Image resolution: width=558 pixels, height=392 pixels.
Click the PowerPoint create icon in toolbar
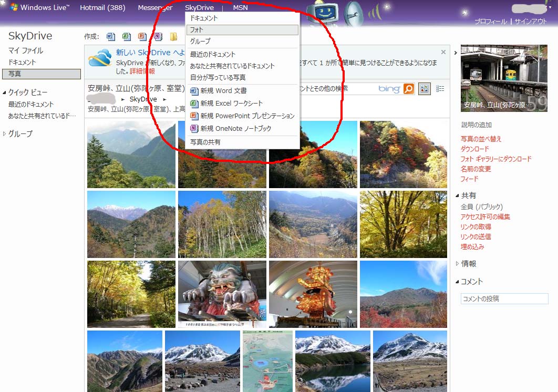coord(142,36)
